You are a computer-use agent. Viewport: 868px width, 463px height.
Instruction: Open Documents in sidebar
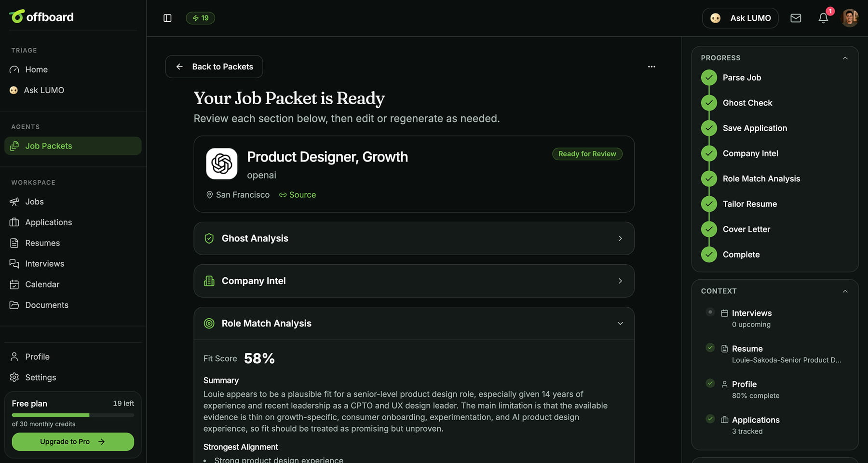73,305
